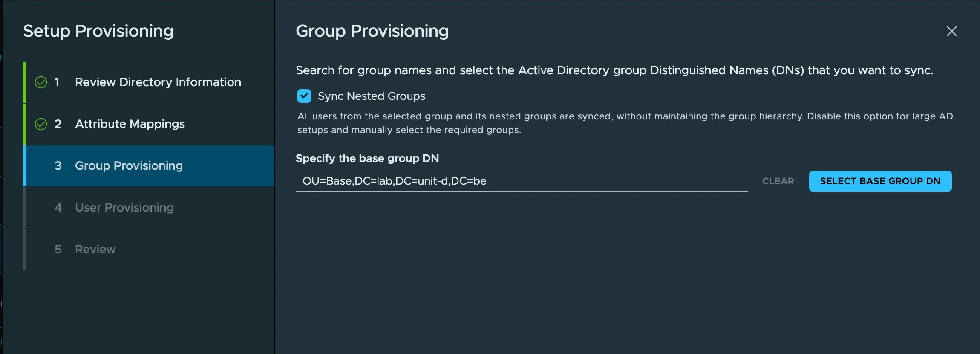Click the step 3 number indicator
Viewport: 980px width, 354px height.
coord(59,166)
